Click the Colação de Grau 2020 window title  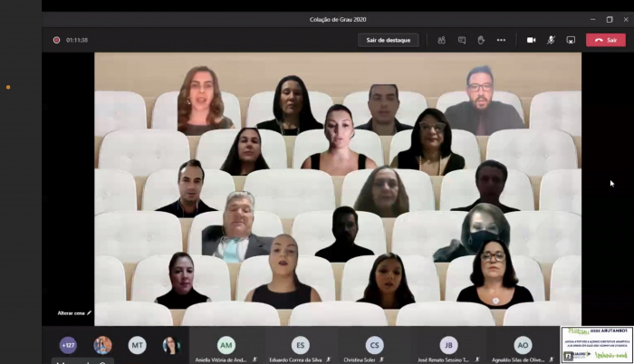[x=338, y=19]
